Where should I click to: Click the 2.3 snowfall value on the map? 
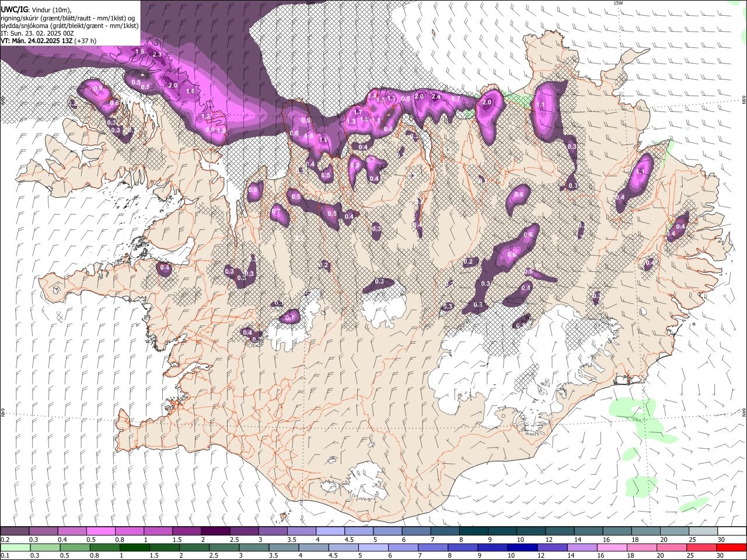click(x=157, y=54)
